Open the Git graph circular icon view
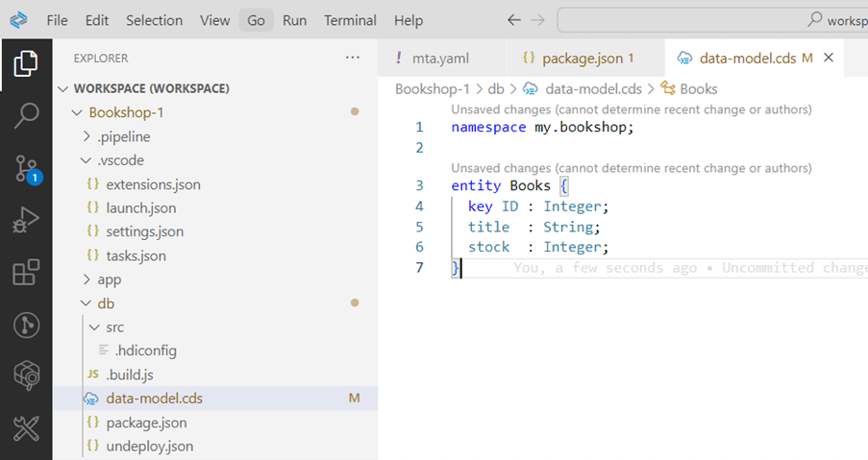This screenshot has height=460, width=868. pos(26,325)
